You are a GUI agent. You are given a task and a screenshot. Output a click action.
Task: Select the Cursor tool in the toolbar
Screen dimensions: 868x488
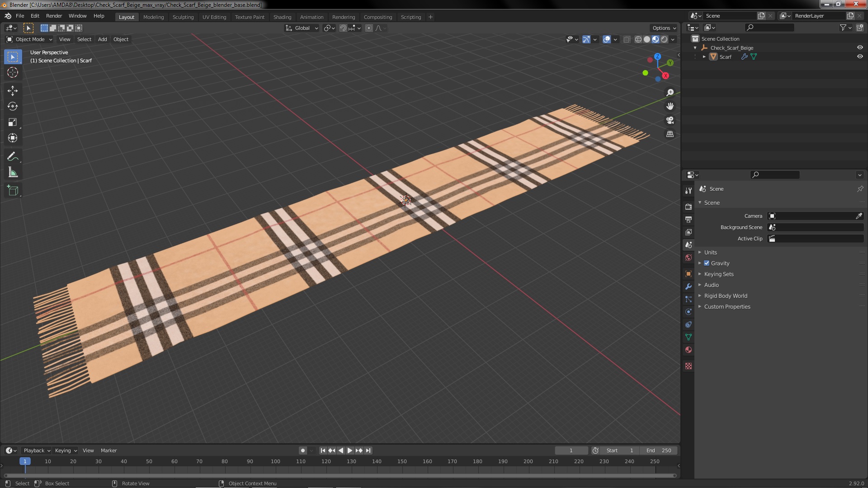(13, 72)
